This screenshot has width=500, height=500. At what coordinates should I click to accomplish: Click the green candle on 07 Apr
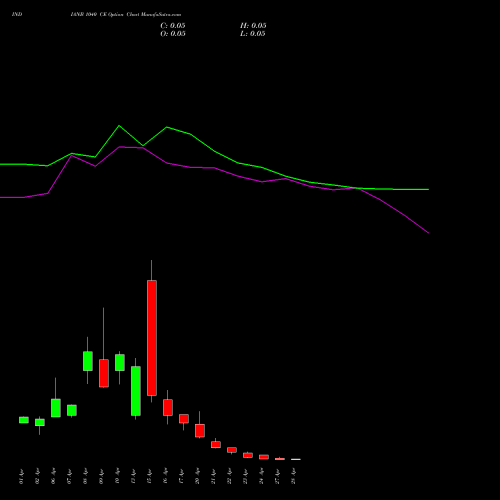point(72,410)
